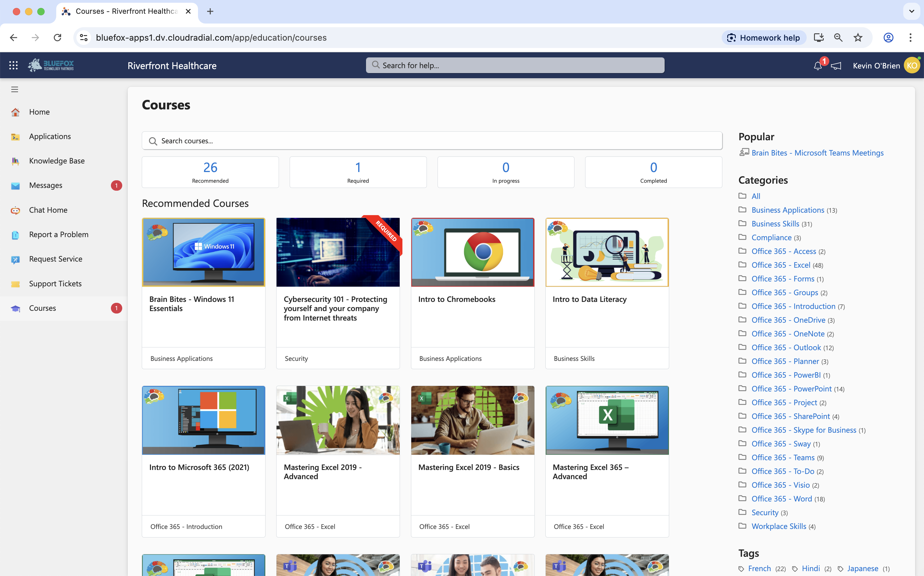The width and height of the screenshot is (924, 576).
Task: Filter by Business Applications category
Action: pyautogui.click(x=788, y=210)
